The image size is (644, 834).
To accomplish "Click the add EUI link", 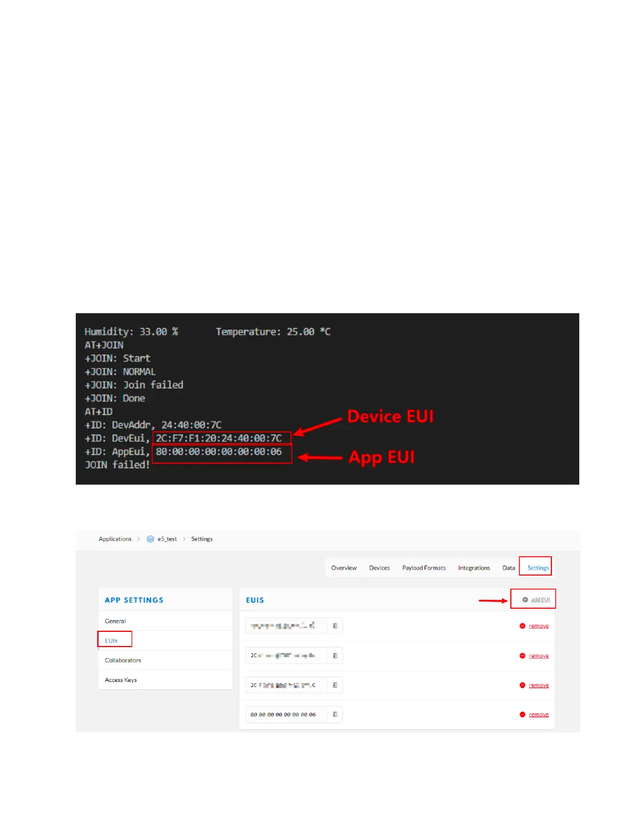I will 540,600.
